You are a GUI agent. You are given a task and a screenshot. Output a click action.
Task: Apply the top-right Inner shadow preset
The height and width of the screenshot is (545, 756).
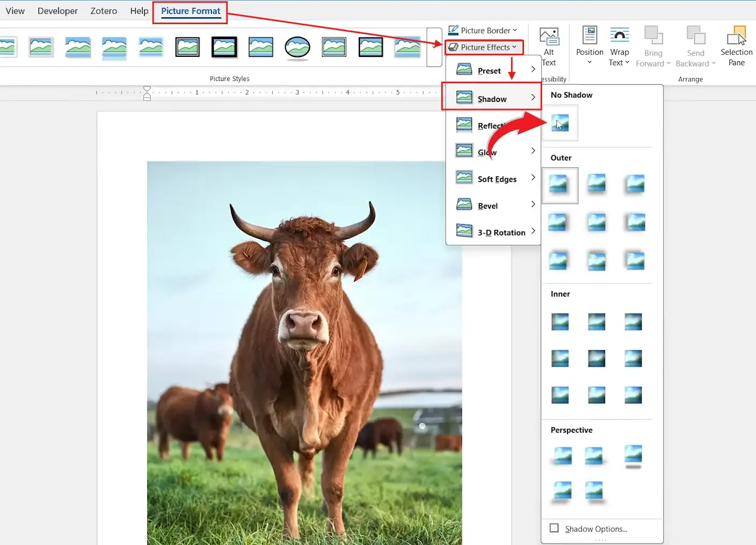coord(633,322)
